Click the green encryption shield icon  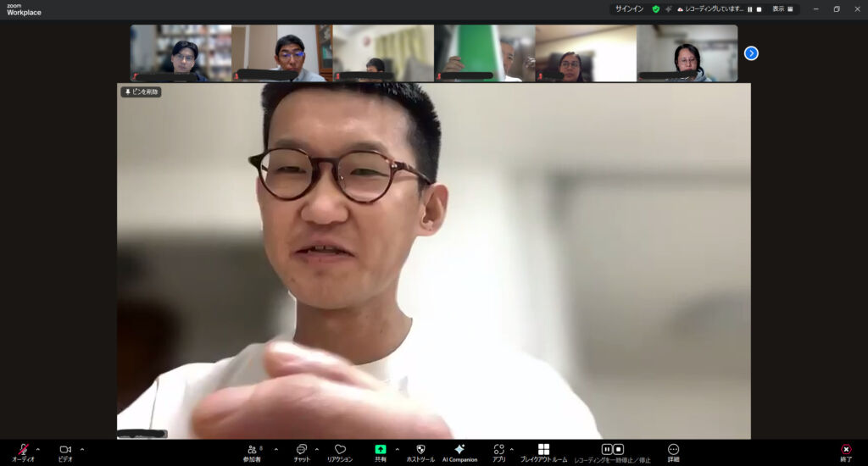(655, 9)
